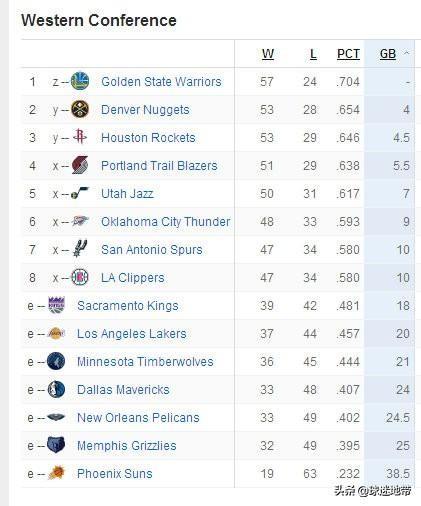Open the New Orleans Pelicans link

[138, 417]
